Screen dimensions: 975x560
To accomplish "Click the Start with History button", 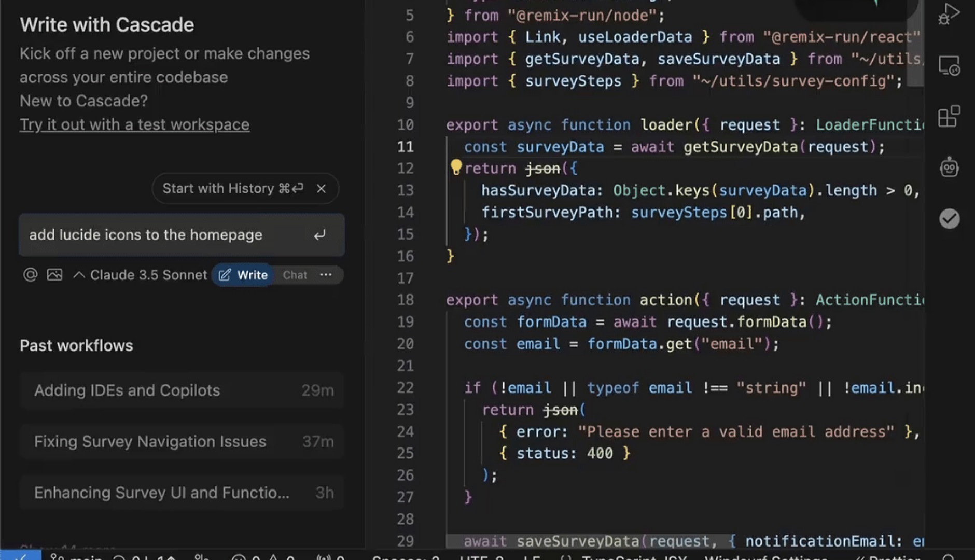I will click(232, 188).
